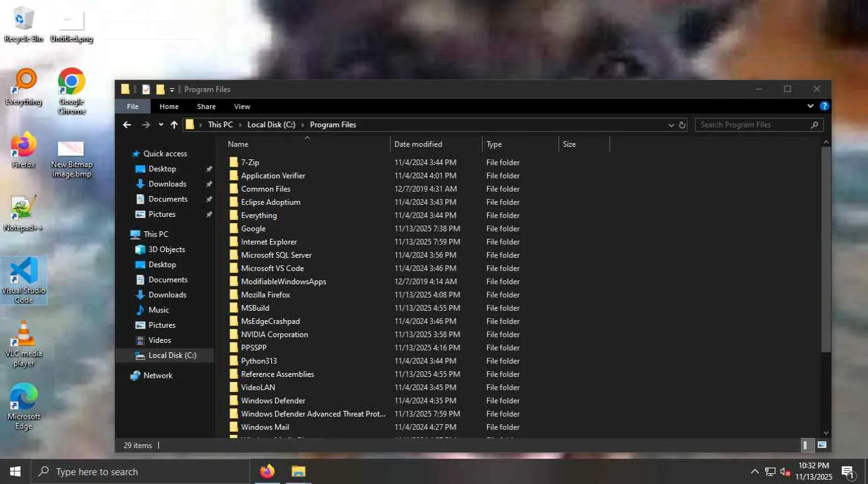Screen dimensions: 868x484
Task: Go up one level with the Up arrow
Action: pos(174,125)
